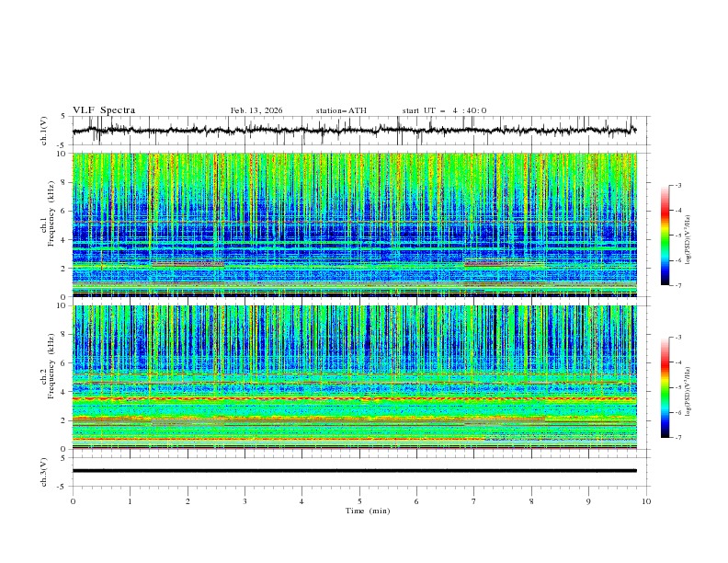728x563 pixels.
Task: Select the ch.1 "log(PSD)(V²/Hz)" color bar label
Action: click(x=688, y=240)
